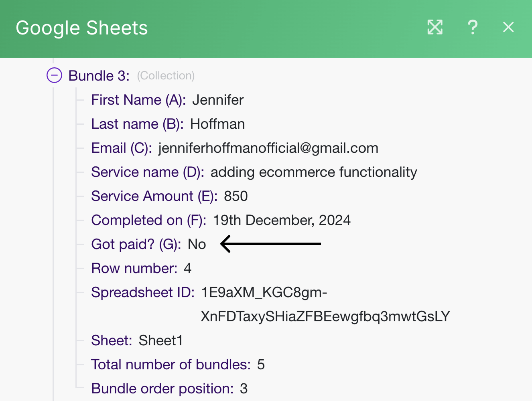Click the value 850

[236, 196]
